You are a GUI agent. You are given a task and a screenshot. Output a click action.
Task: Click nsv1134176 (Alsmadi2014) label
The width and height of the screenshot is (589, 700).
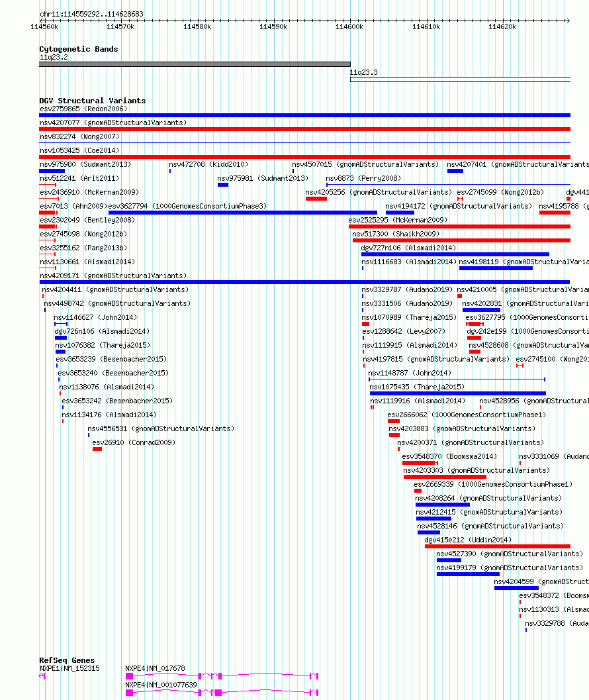tap(109, 414)
